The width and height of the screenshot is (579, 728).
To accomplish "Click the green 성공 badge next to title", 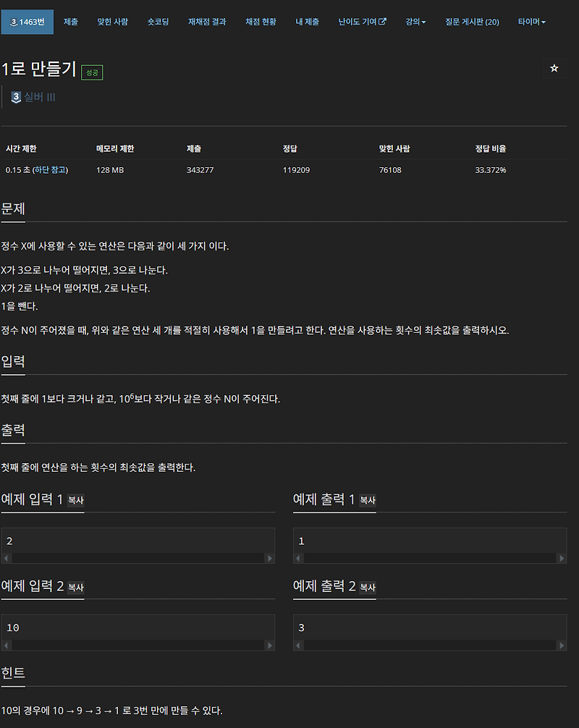I will (x=91, y=72).
